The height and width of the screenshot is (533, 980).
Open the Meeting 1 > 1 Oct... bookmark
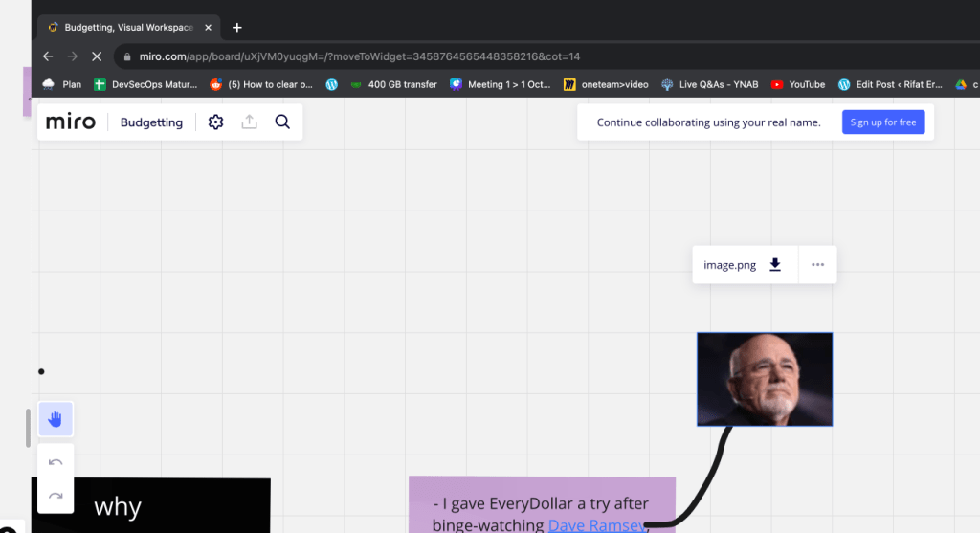pos(500,84)
